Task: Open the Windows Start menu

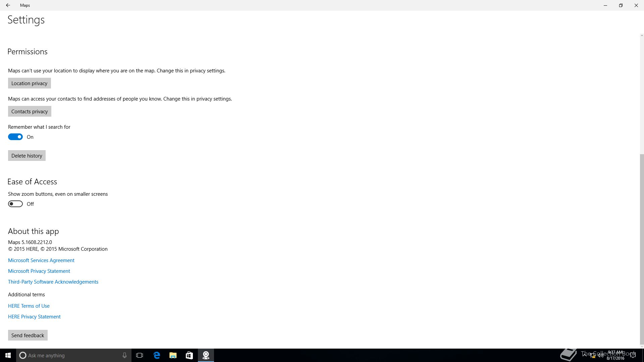Action: coord(8,355)
